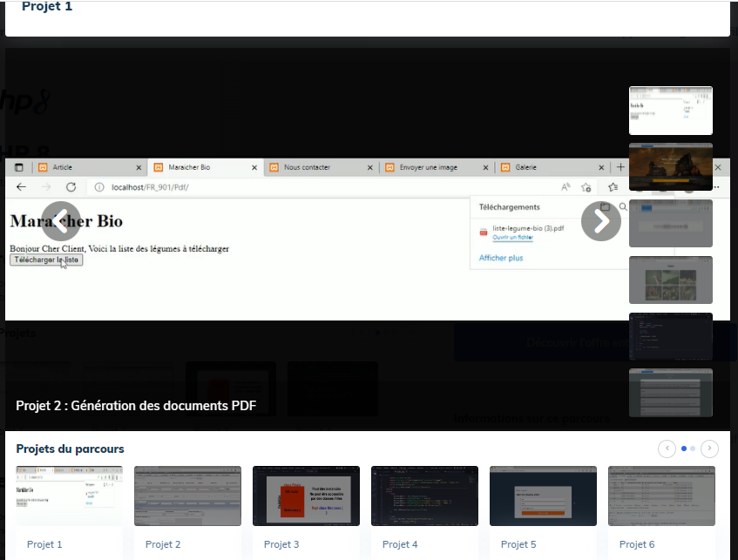Click the Projet 5 card title

point(518,544)
